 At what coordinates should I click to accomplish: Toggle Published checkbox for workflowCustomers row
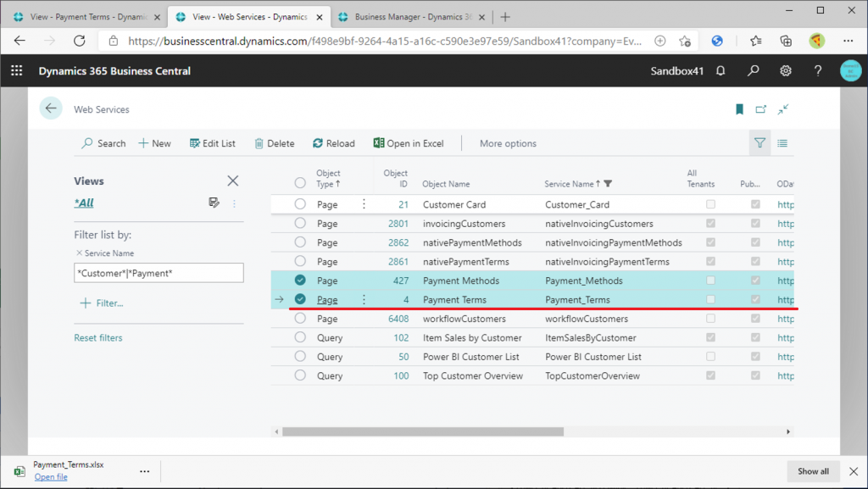(x=755, y=319)
